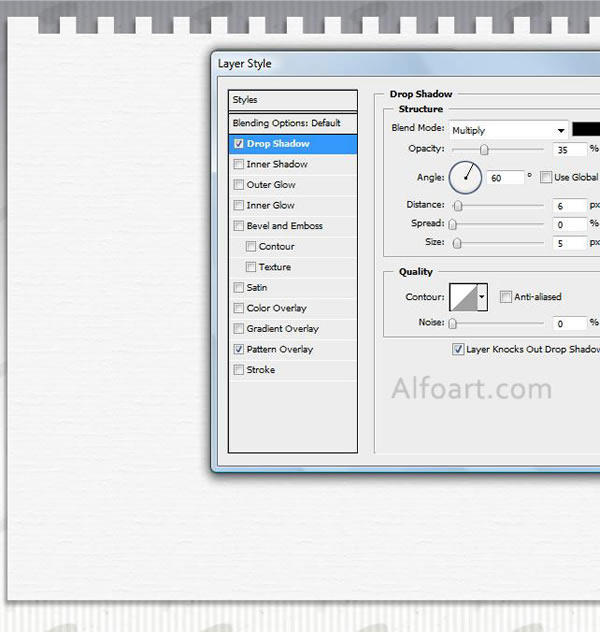Viewport: 600px width, 632px height.
Task: Enable the Inner Shadow checkbox
Action: (x=239, y=164)
